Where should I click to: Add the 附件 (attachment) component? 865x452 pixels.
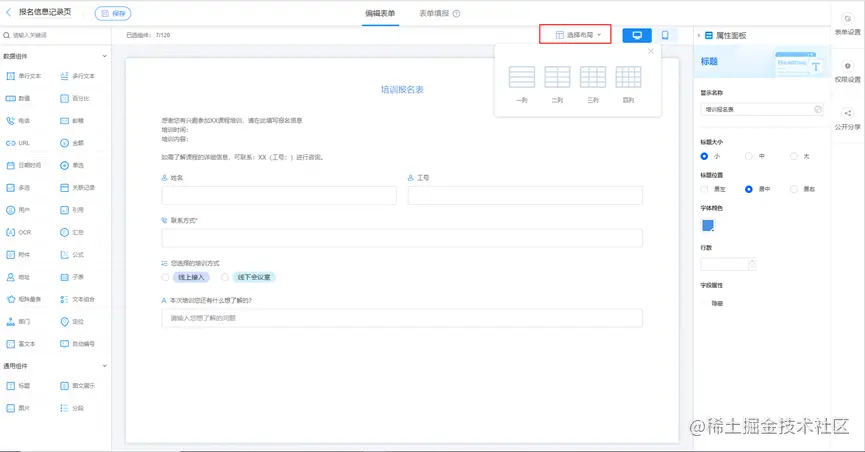point(18,254)
